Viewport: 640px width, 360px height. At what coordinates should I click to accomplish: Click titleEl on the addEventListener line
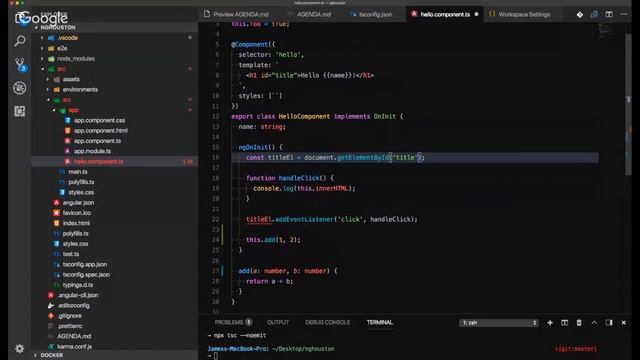click(259, 219)
